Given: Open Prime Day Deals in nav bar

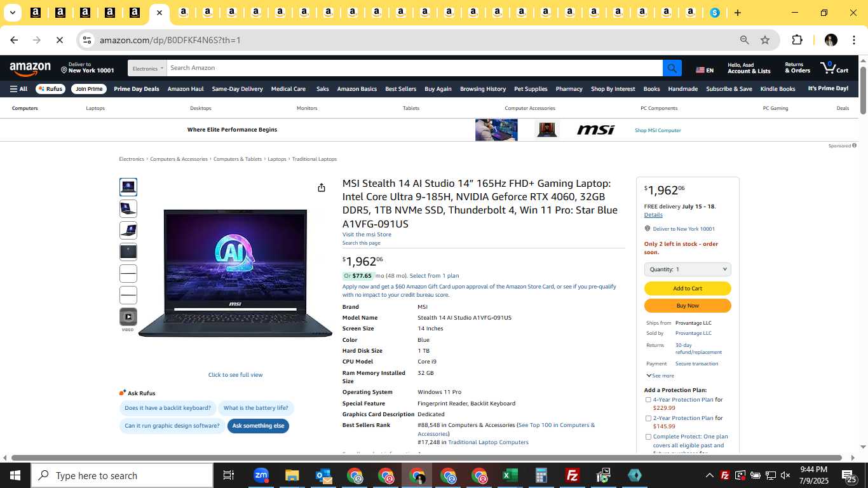Looking at the screenshot, I should [x=137, y=89].
